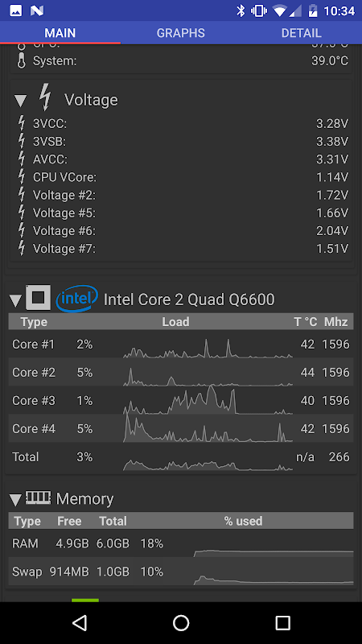The width and height of the screenshot is (362, 644).
Task: Tap the bolt icon beside CPU VCore
Action: [x=22, y=177]
